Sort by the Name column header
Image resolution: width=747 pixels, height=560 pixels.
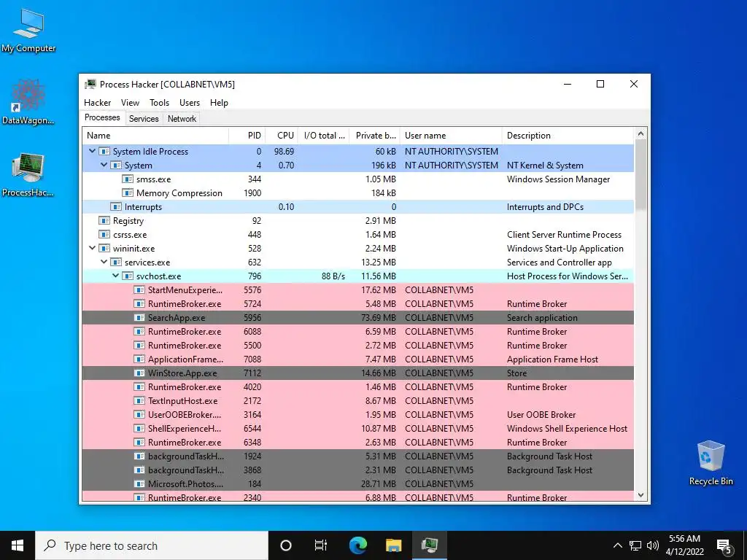(155, 136)
